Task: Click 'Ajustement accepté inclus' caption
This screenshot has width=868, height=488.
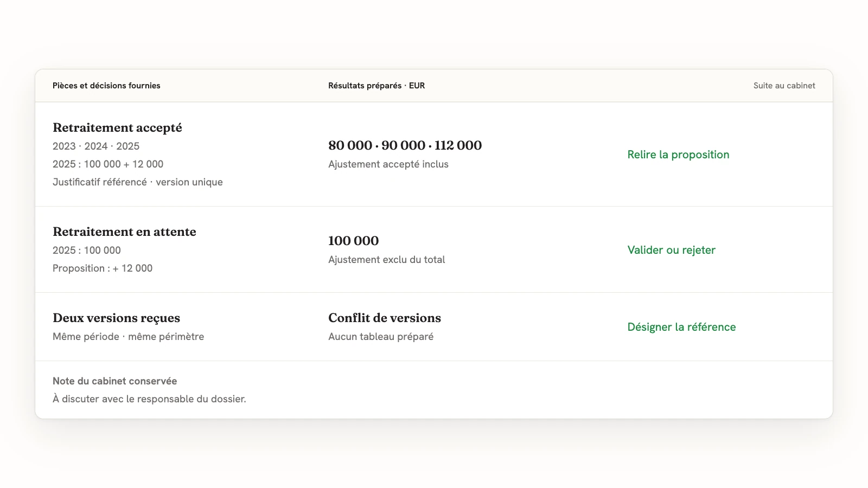Action: [x=388, y=164]
